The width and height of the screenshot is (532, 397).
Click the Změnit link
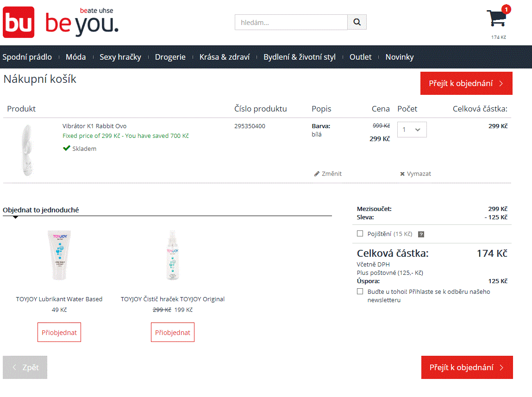[332, 174]
